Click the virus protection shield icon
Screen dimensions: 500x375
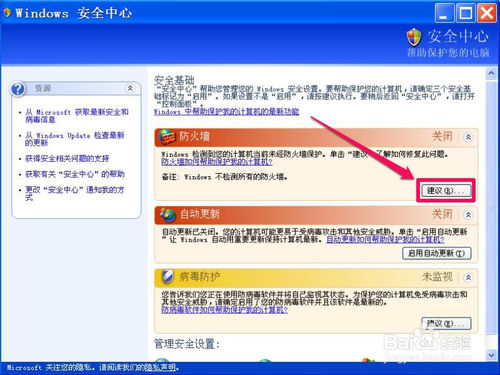pos(168,277)
